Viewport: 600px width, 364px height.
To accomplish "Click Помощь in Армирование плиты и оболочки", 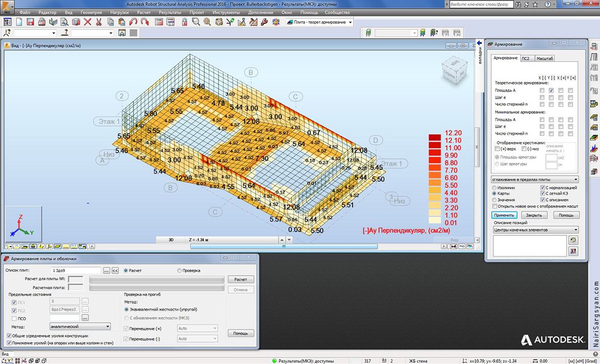I will point(241,333).
